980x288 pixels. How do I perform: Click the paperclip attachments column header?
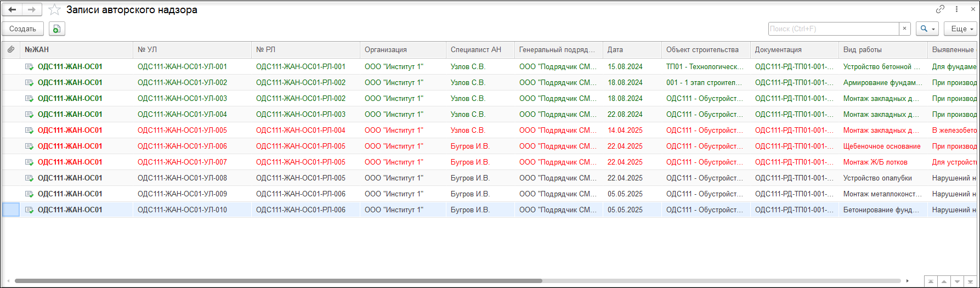coord(11,50)
